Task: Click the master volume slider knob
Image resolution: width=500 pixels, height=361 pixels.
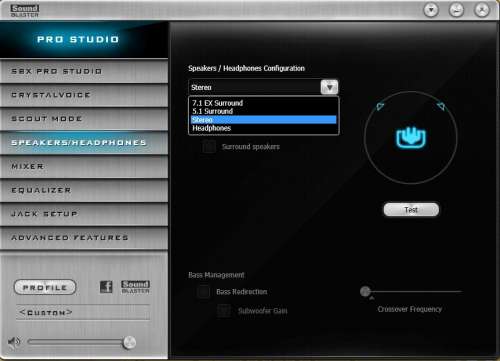Action: pyautogui.click(x=129, y=342)
